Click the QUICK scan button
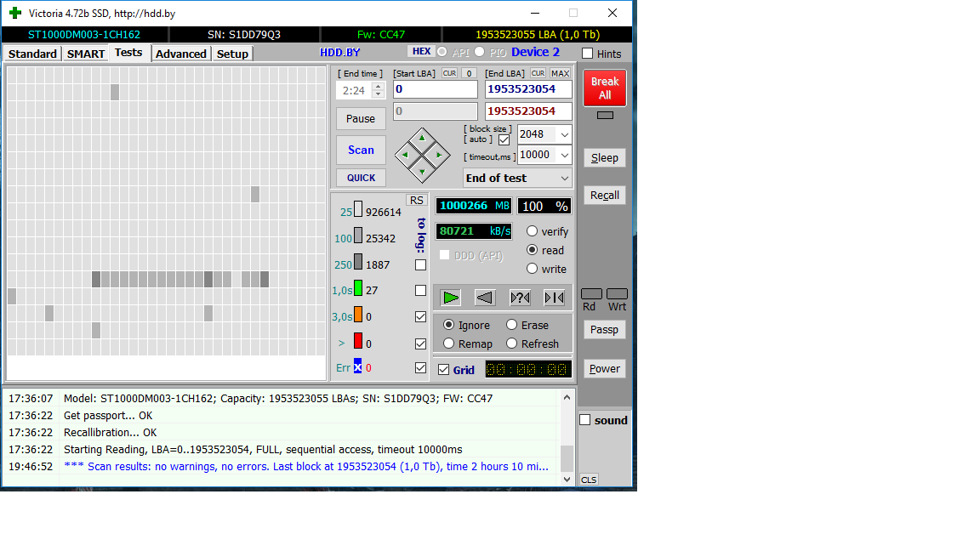 (361, 178)
